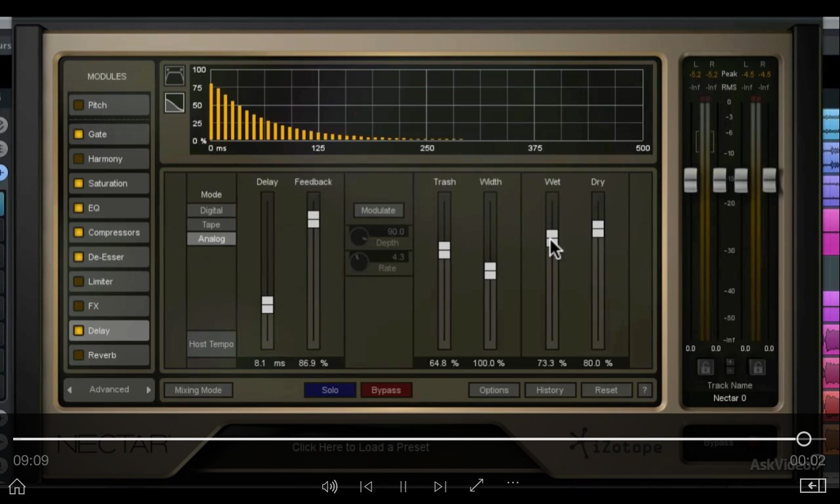Click Here to Load a Preset

(360, 447)
